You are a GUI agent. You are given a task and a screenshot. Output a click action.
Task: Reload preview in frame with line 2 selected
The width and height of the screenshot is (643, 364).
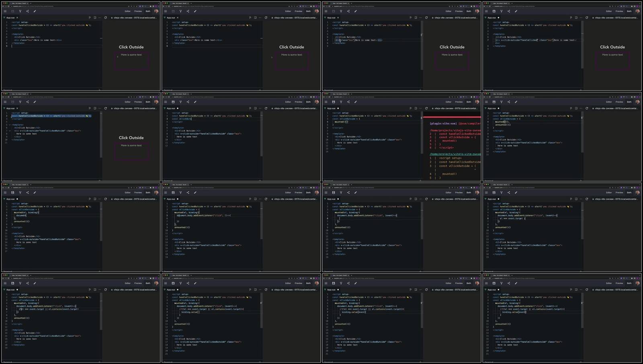106,108
